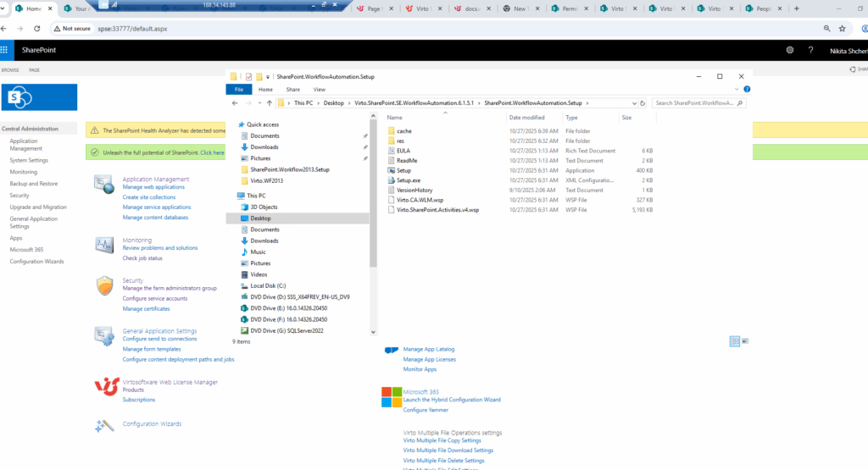
Task: Refresh the Explorer address bar
Action: (643, 102)
